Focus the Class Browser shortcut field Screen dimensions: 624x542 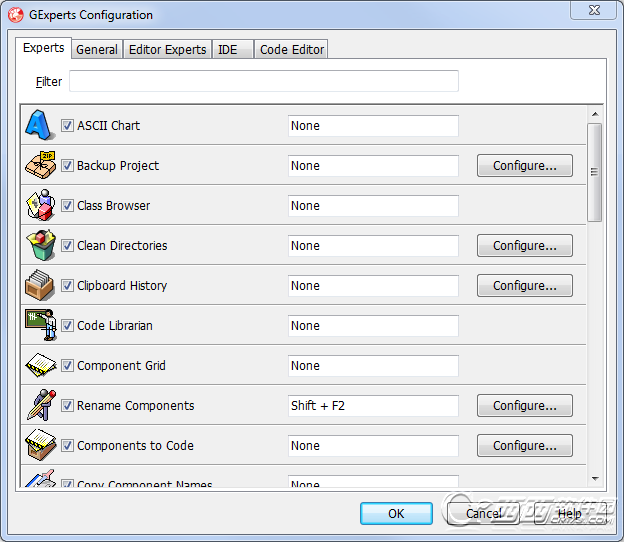(373, 206)
